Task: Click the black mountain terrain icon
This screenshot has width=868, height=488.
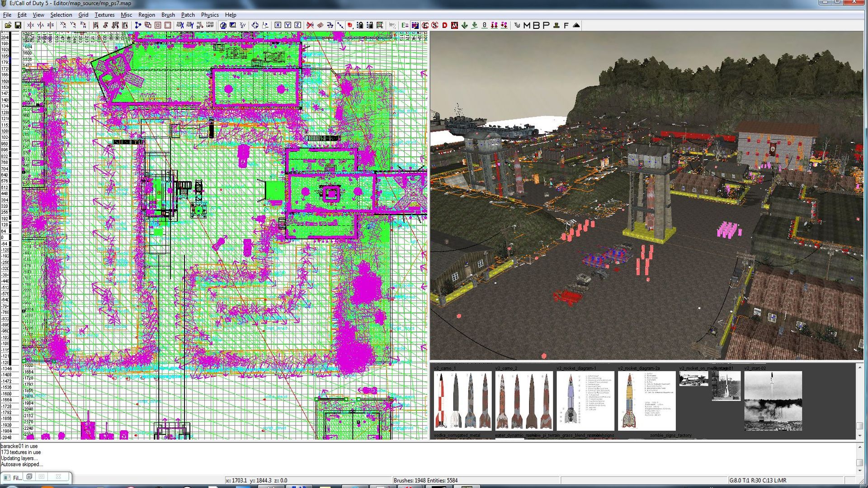Action: click(576, 25)
